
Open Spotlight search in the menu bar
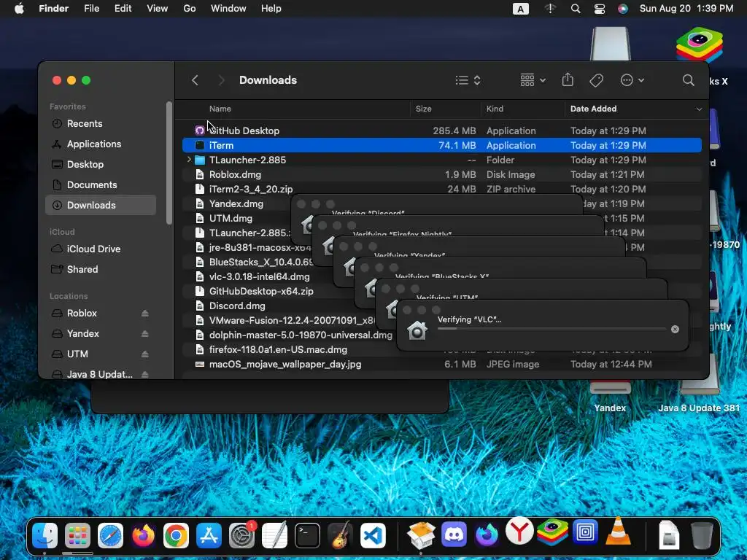(x=576, y=9)
